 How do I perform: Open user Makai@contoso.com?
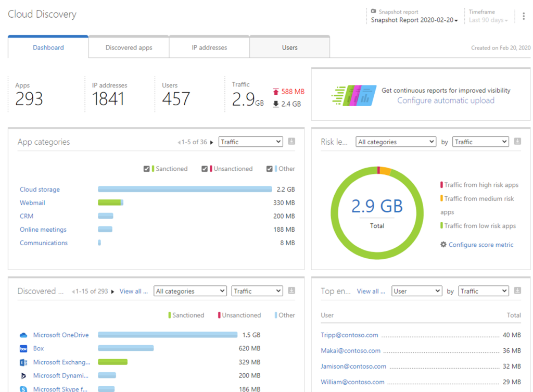350,350
